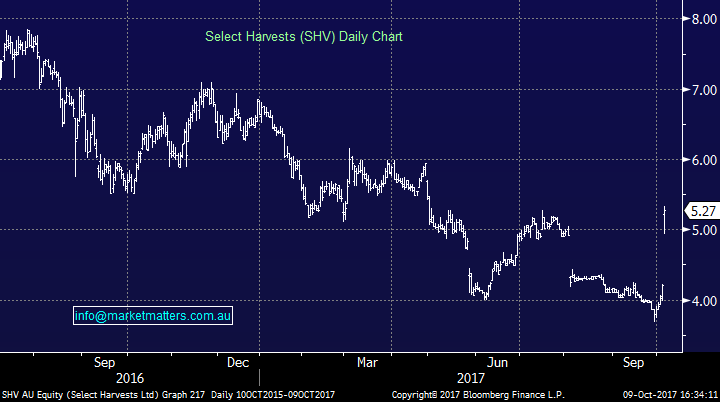Click the 5.00 price axis label
This screenshot has height=402, width=720.
click(x=704, y=230)
